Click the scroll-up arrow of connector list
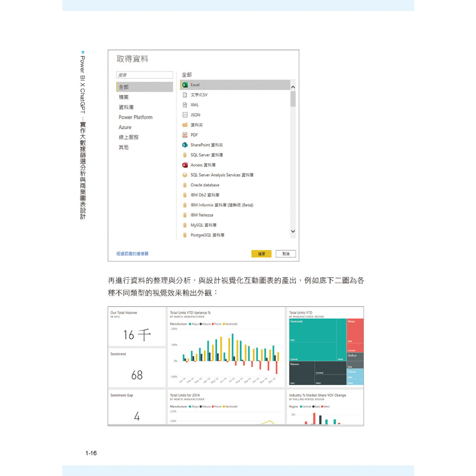Viewport: 476px width, 476px height. coord(293,87)
